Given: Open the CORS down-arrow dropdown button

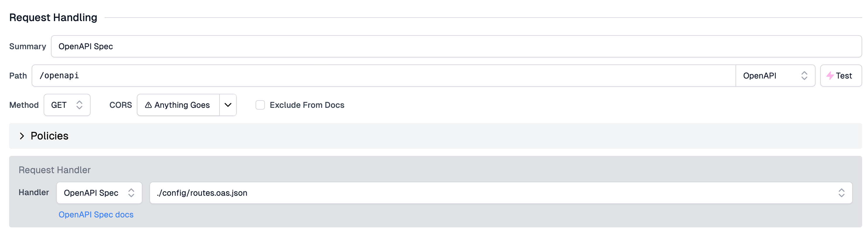Looking at the screenshot, I should pyautogui.click(x=228, y=105).
